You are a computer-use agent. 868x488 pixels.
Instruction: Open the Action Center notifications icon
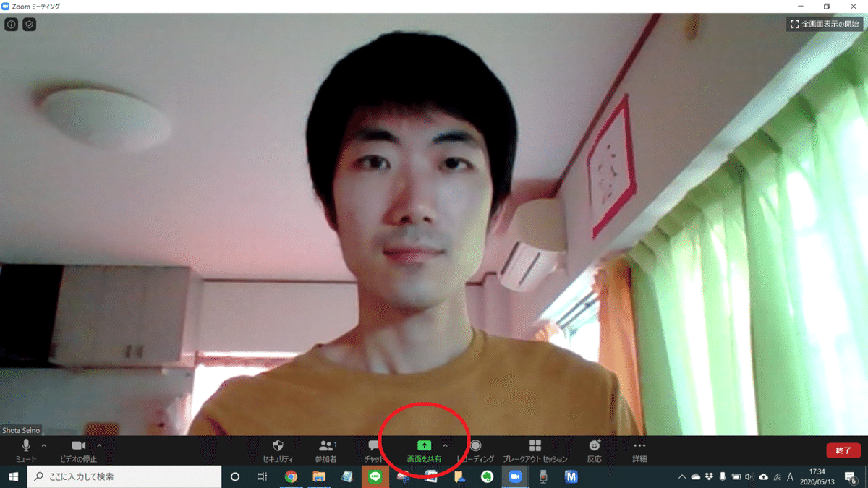point(852,476)
